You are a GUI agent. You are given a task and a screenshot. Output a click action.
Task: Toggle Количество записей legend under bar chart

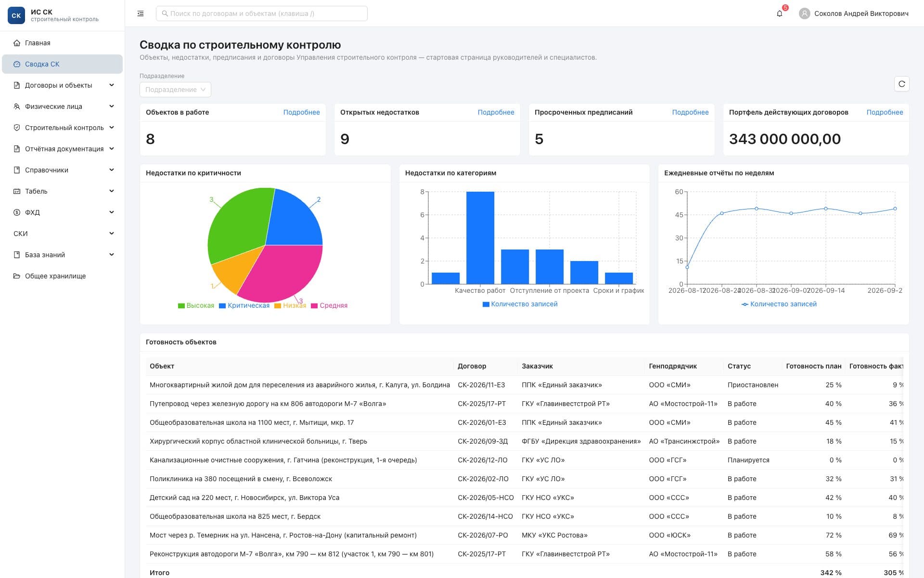(x=520, y=304)
